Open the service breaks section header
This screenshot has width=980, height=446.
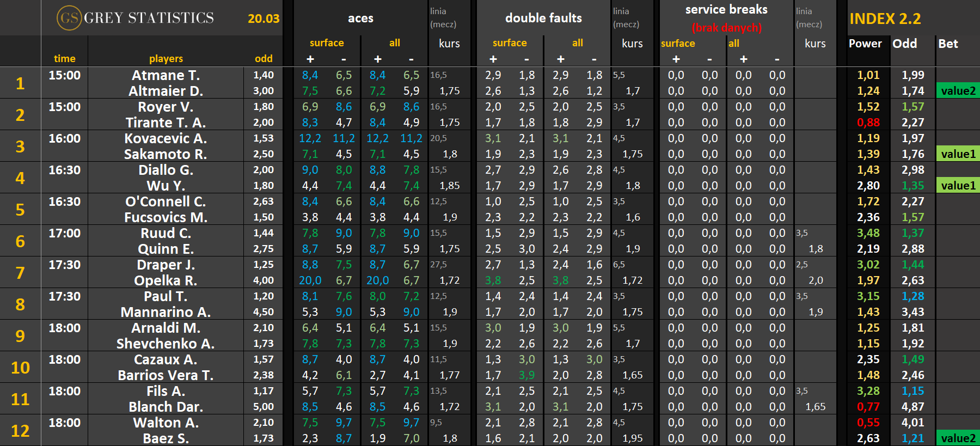click(x=726, y=10)
